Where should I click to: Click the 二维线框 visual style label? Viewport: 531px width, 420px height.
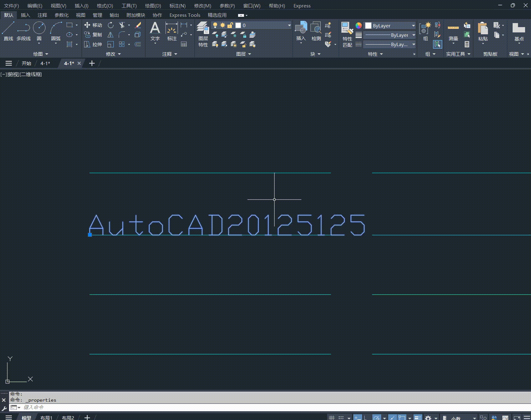click(31, 74)
